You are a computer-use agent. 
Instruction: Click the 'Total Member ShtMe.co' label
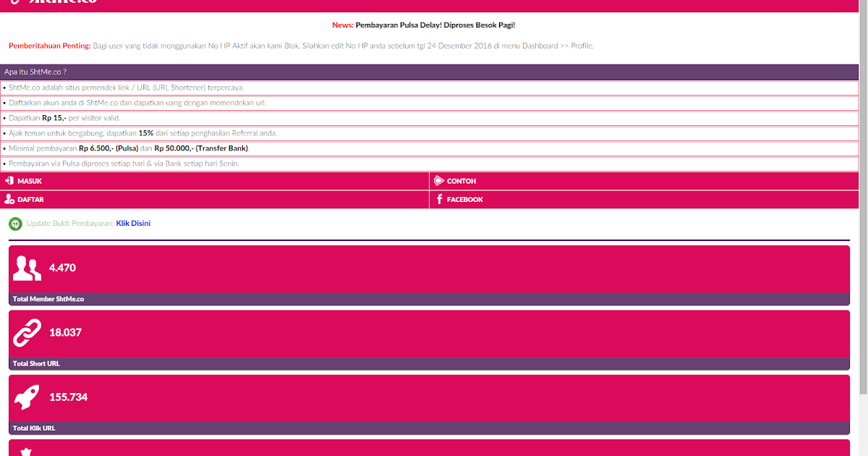point(48,299)
